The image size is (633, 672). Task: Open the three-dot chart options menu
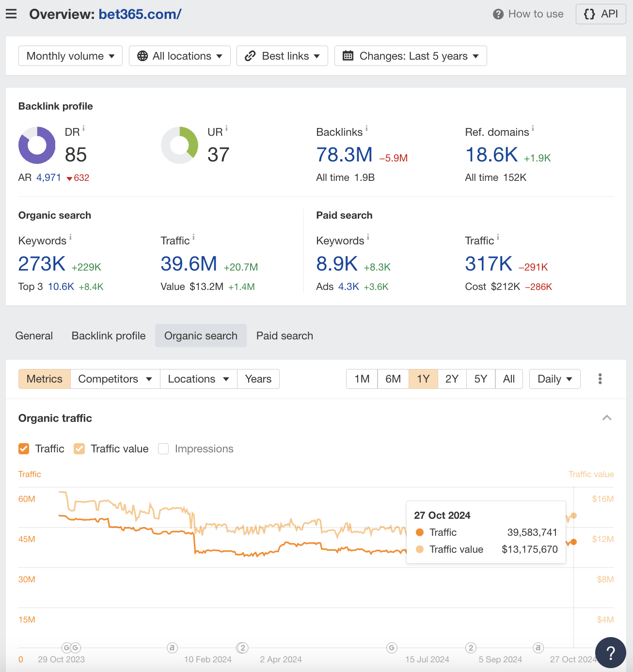coord(600,379)
